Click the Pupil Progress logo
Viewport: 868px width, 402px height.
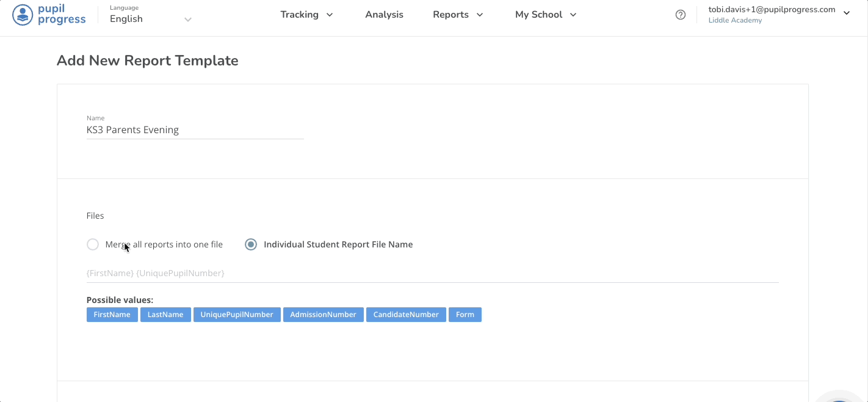(49, 14)
